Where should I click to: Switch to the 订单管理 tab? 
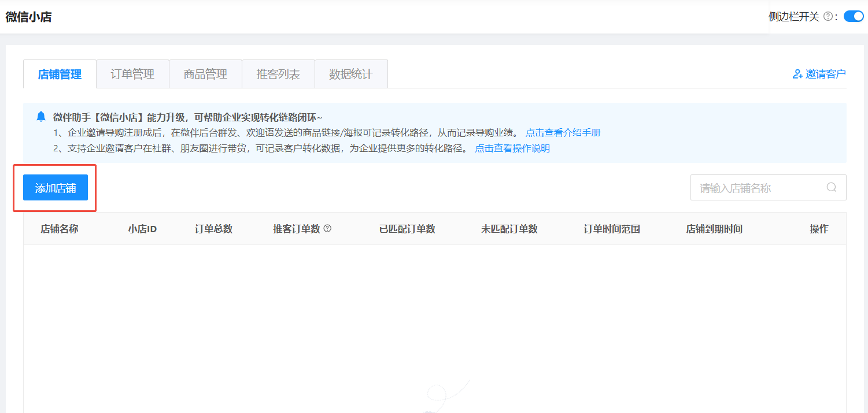click(x=132, y=75)
